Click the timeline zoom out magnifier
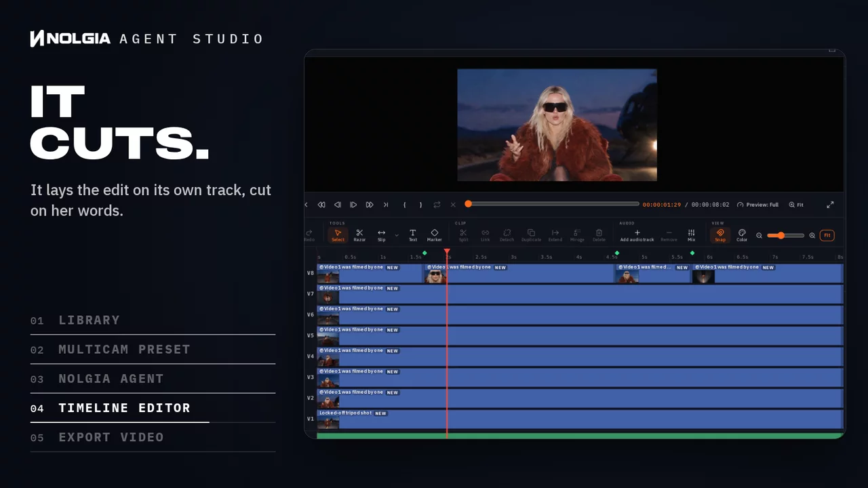Viewport: 868px width, 488px height. tap(759, 236)
